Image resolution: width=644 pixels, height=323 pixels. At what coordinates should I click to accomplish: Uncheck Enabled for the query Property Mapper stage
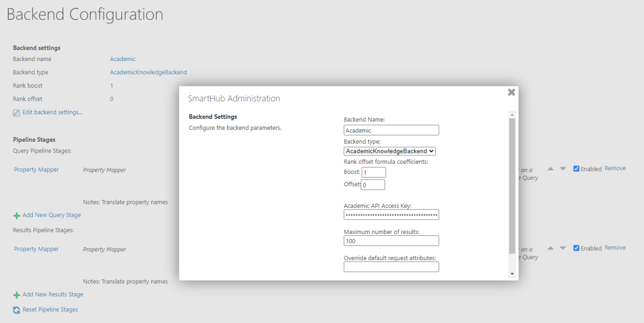(x=576, y=169)
